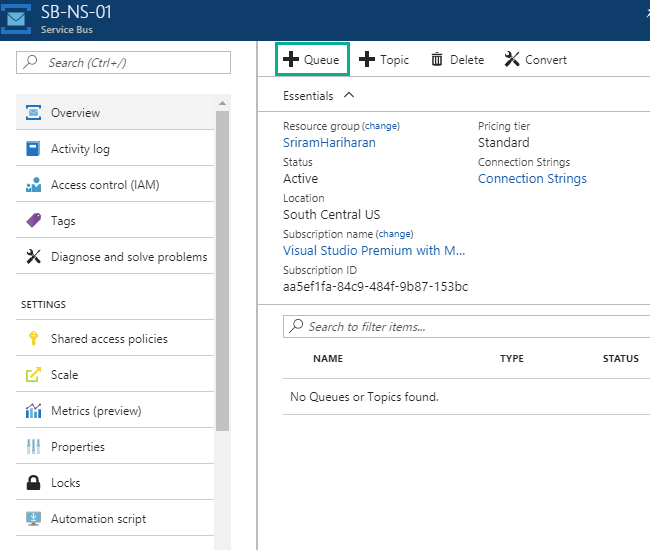This screenshot has height=550, width=650.
Task: Click the Activity log icon
Action: (x=32, y=149)
